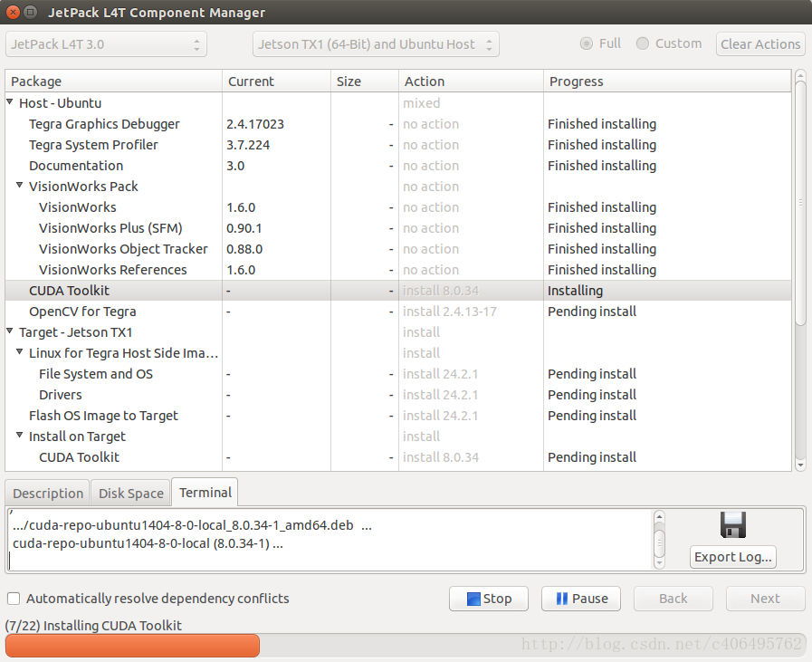Select the Documentation package row
The height and width of the screenshot is (662, 812).
(x=398, y=166)
